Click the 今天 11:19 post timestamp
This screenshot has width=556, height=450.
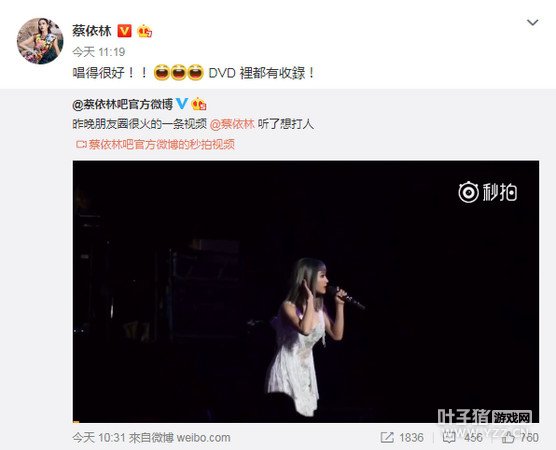click(99, 52)
